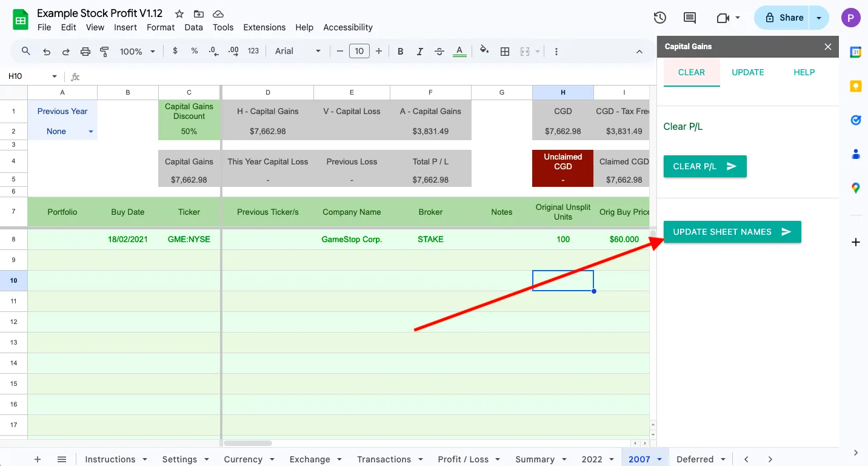The height and width of the screenshot is (466, 868).
Task: Open Google Keep from side panel
Action: tap(855, 86)
